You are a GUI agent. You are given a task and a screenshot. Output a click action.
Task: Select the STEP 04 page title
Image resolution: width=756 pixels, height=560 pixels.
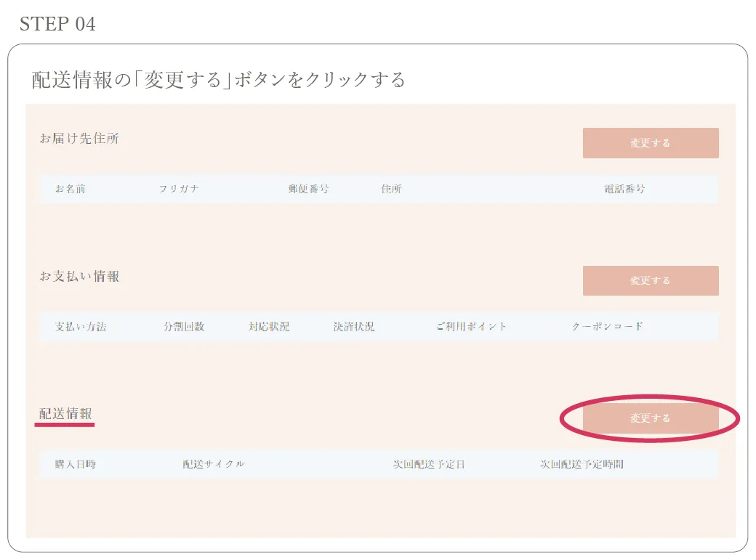coord(59,23)
